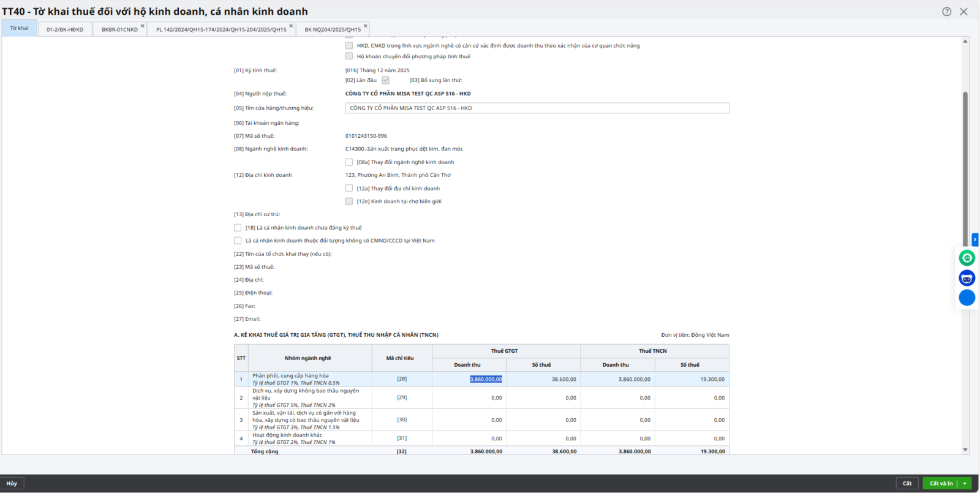
Task: Click the [05] Tên cửa hàng input field
Action: (x=537, y=108)
